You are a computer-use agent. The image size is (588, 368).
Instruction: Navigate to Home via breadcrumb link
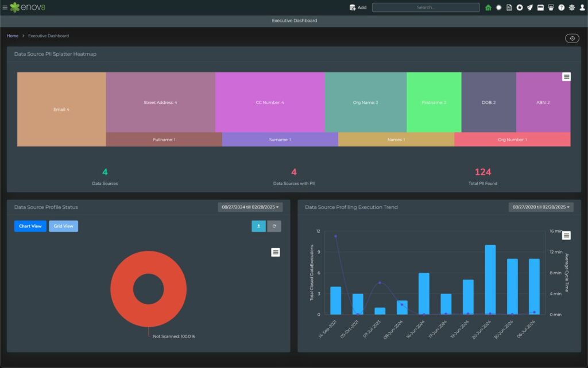(x=12, y=36)
